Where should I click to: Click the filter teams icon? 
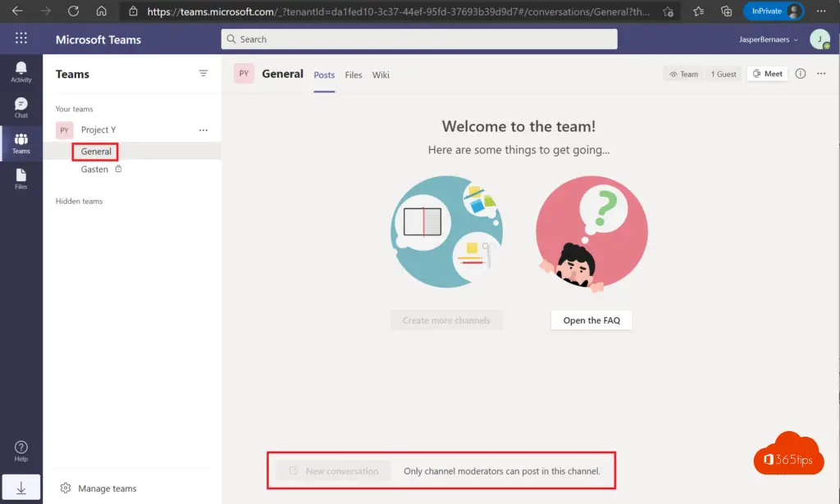coord(203,74)
